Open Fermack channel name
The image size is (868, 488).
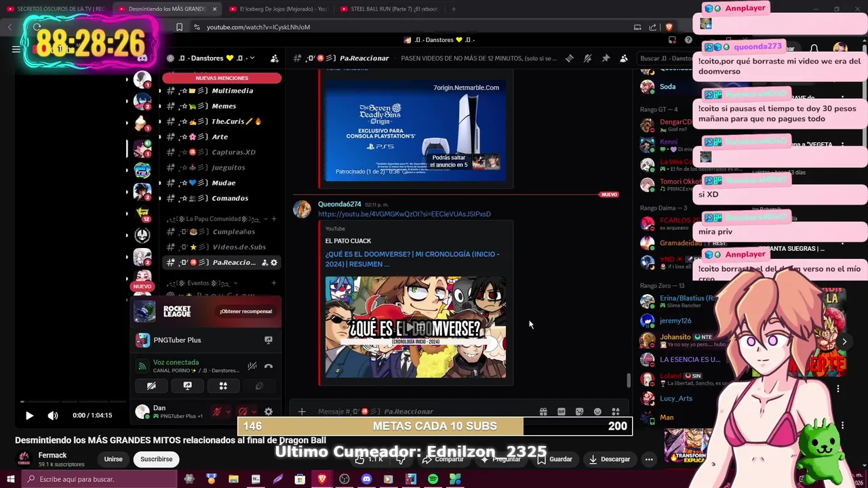click(x=52, y=455)
